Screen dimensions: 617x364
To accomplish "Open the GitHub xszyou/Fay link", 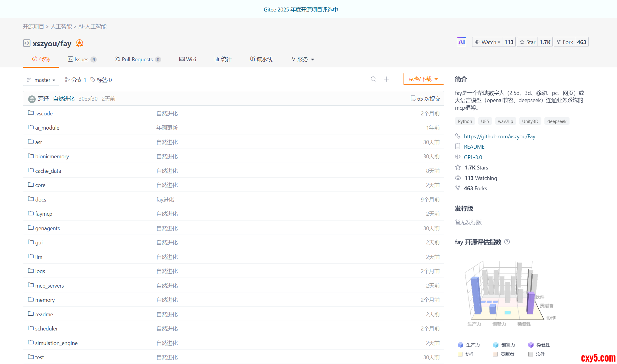I will [499, 136].
